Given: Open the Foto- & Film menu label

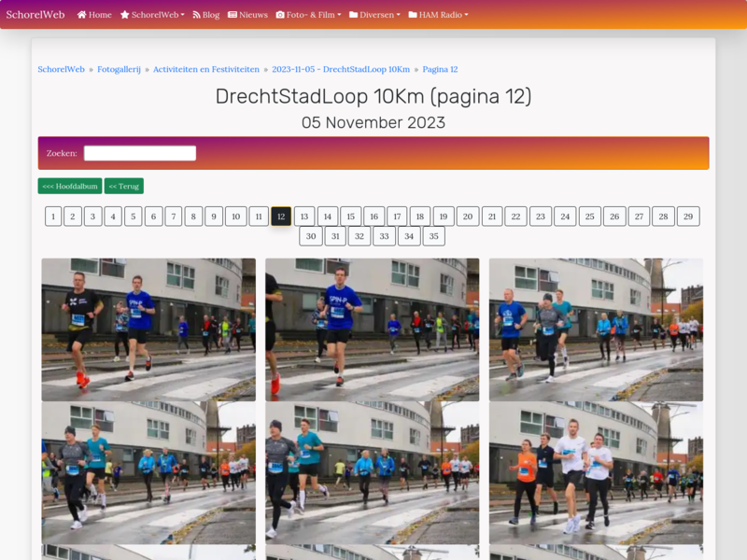Looking at the screenshot, I should click(x=311, y=15).
